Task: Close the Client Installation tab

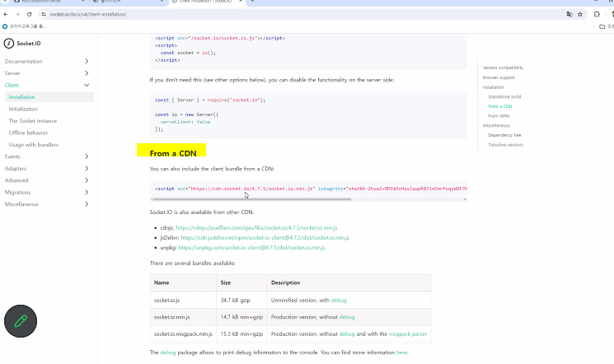Action: coord(240,1)
